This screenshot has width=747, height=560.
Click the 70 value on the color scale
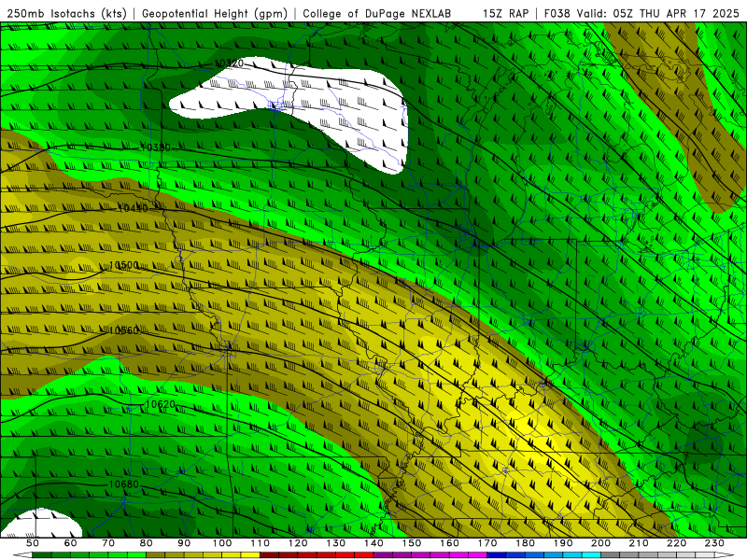[x=108, y=543]
